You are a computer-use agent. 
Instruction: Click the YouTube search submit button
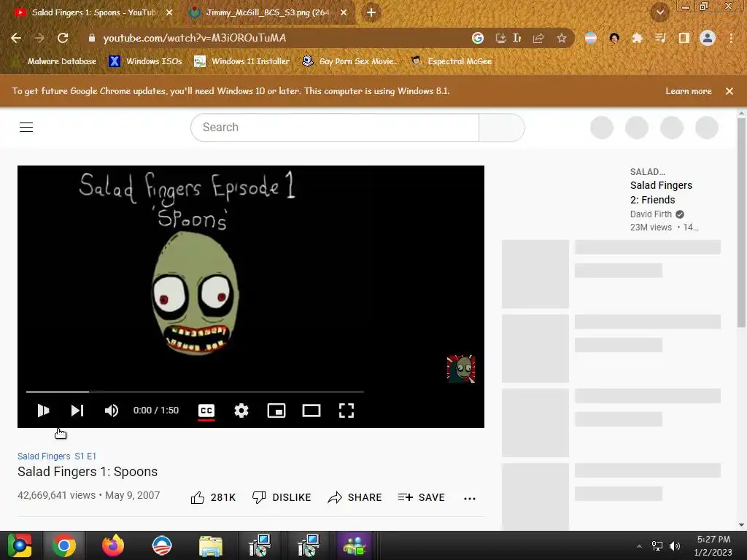tap(502, 127)
